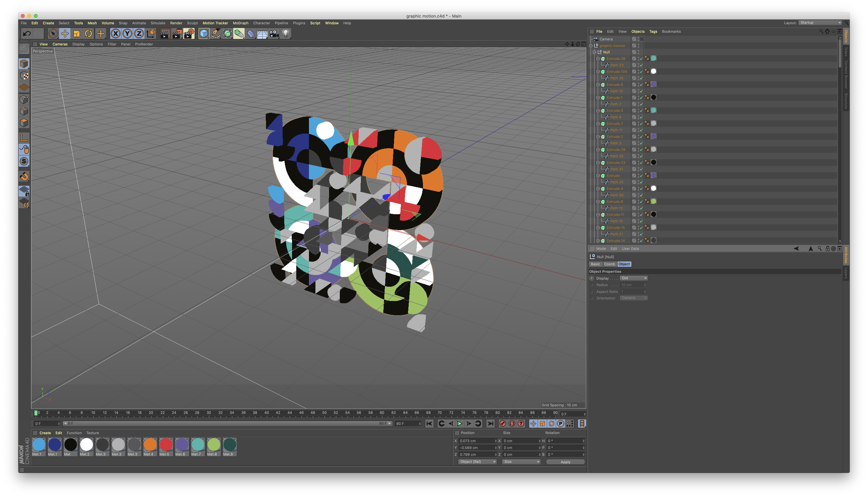Open the Mode menu in Attribute Manager
The image size is (868, 497).
[601, 249]
